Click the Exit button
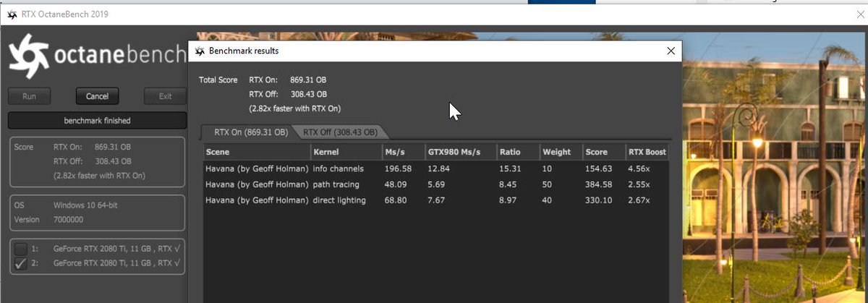Image resolution: width=868 pixels, height=303 pixels. pos(165,96)
